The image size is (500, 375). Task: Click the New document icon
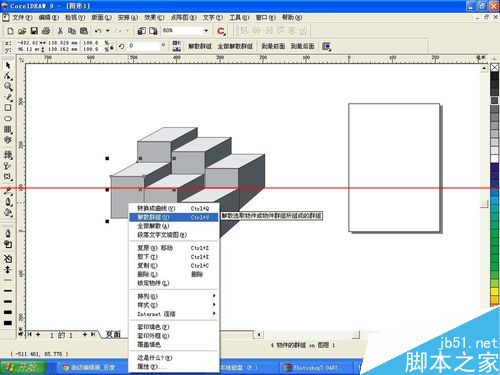(x=10, y=31)
